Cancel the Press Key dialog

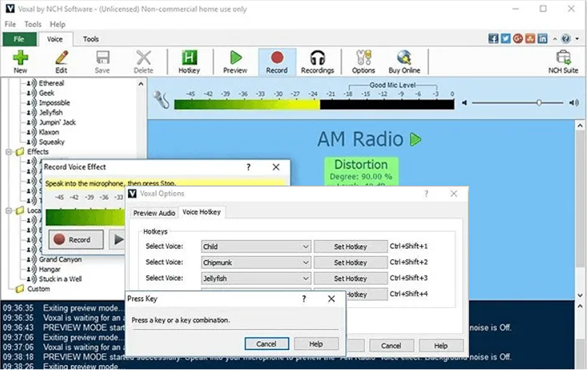[x=266, y=344]
